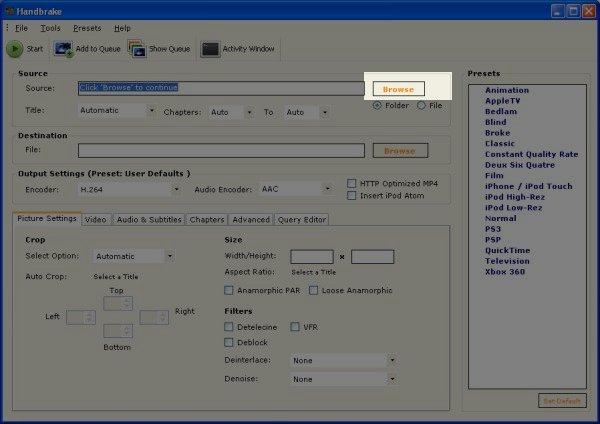Click the Add to Queue icon

[x=63, y=48]
